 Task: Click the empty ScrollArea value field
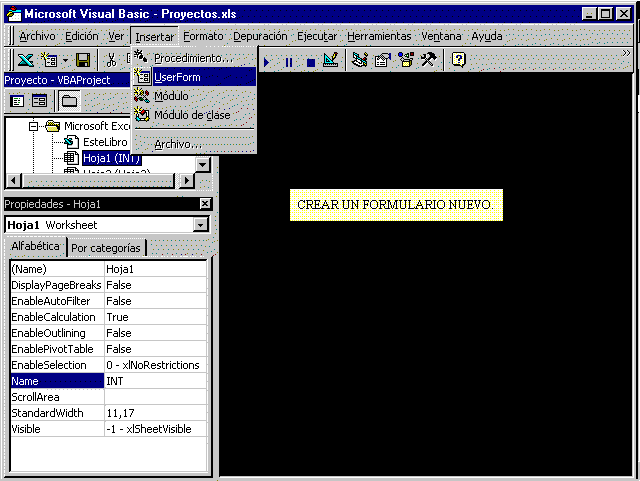(156, 397)
